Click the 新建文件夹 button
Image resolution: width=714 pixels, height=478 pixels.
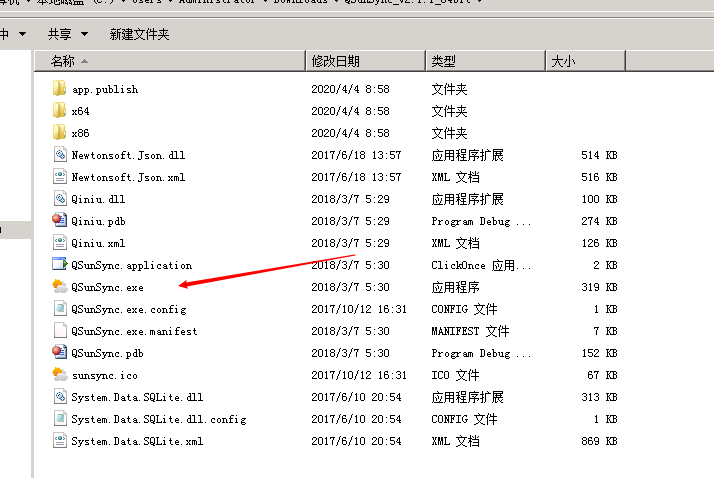tap(139, 34)
